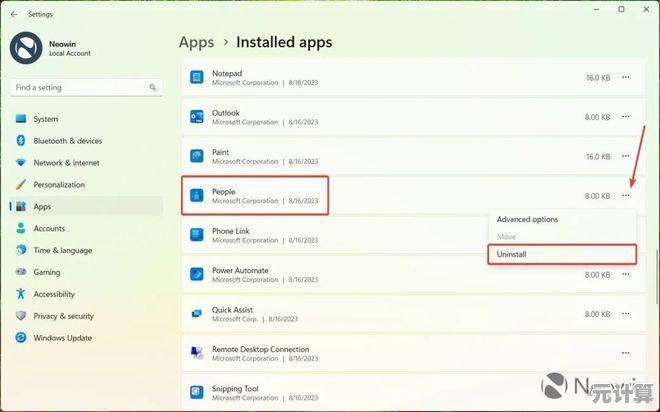
Task: Type in the Find a setting box
Action: click(x=80, y=88)
